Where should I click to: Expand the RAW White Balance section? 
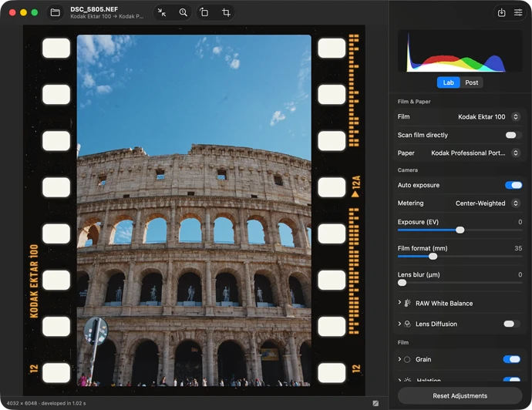click(x=399, y=303)
